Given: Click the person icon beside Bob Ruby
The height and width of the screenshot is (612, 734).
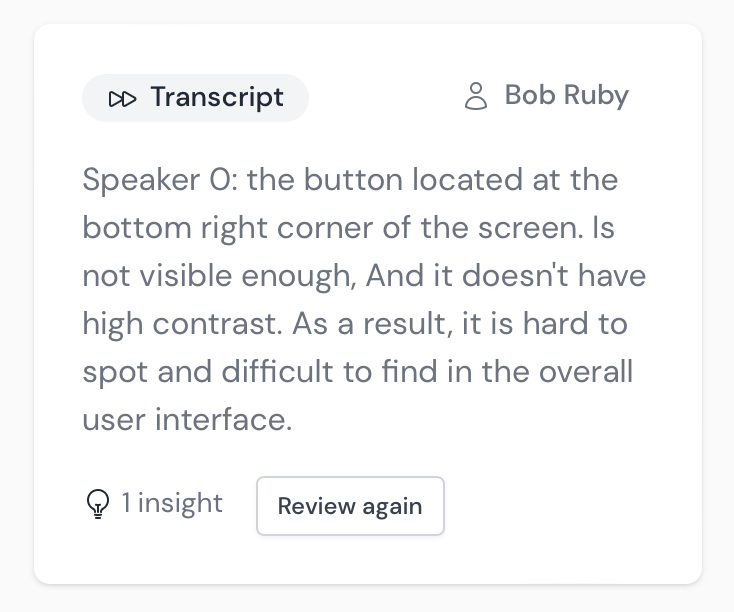Looking at the screenshot, I should (476, 96).
